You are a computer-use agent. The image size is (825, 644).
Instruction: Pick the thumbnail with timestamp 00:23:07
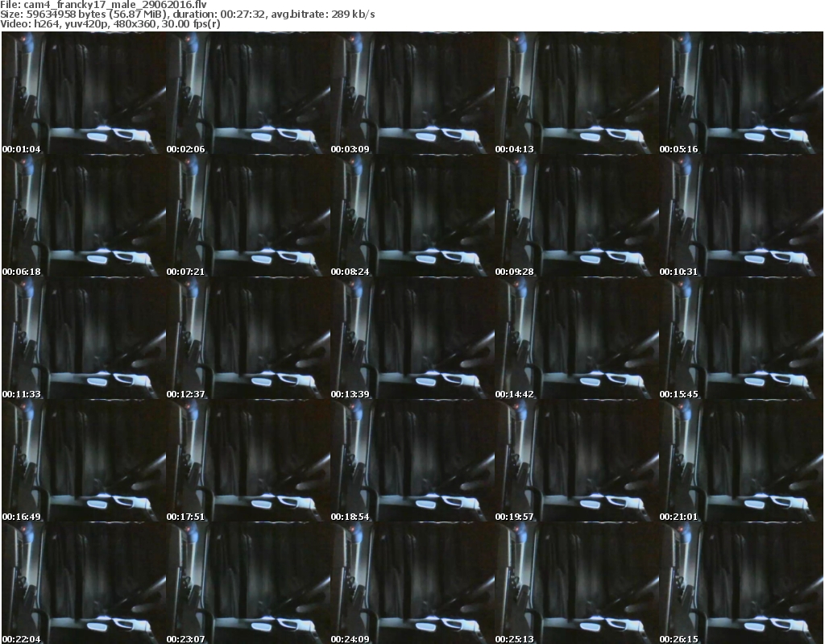coord(248,584)
